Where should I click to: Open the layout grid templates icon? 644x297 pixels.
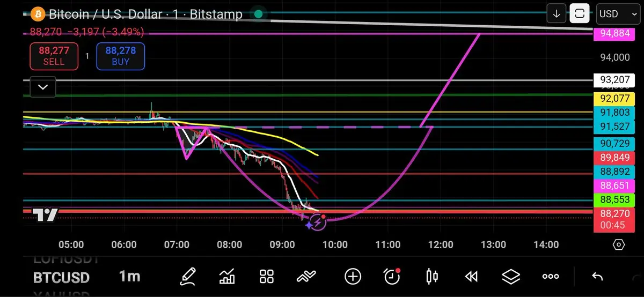point(267,277)
